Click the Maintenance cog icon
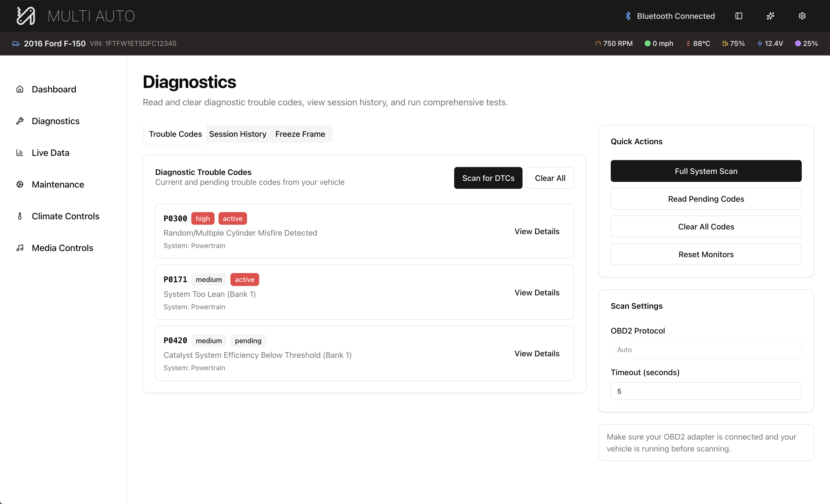 (x=20, y=184)
